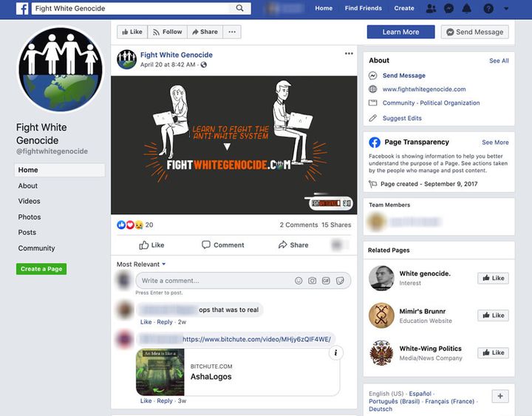Open the bitchute.com video link in comment
Viewport: 532px width, 416px height.
pos(258,339)
